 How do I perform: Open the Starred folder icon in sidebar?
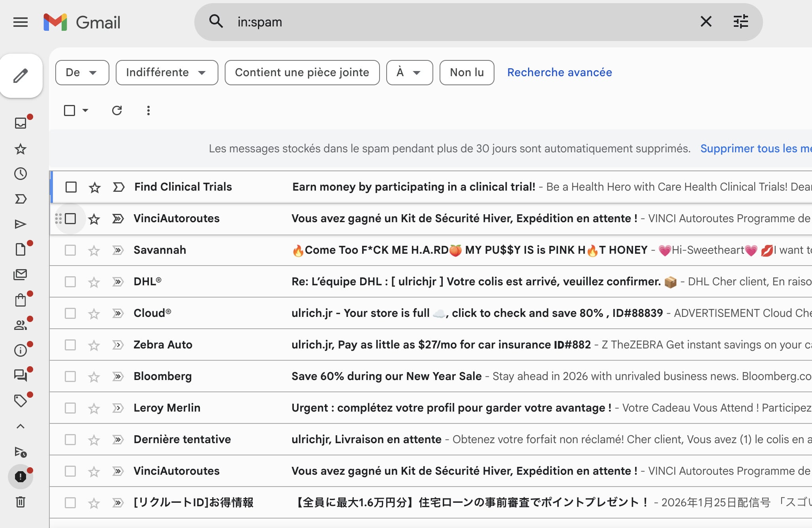click(x=21, y=149)
